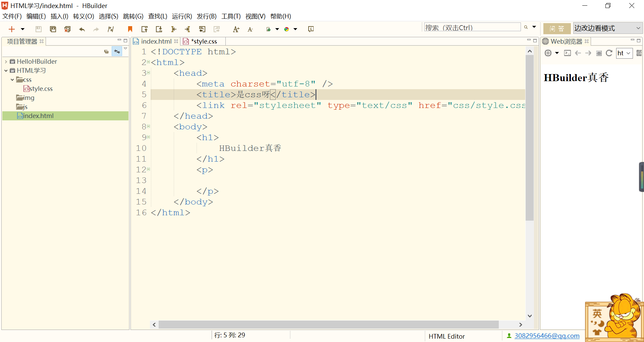Toggle the fold marker on line 2

[148, 62]
